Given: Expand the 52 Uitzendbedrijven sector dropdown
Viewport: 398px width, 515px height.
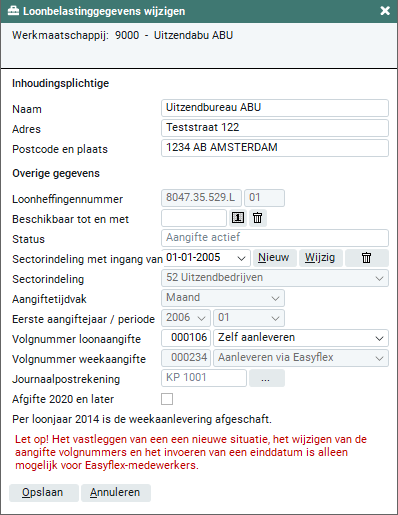Looking at the screenshot, I should [x=275, y=278].
